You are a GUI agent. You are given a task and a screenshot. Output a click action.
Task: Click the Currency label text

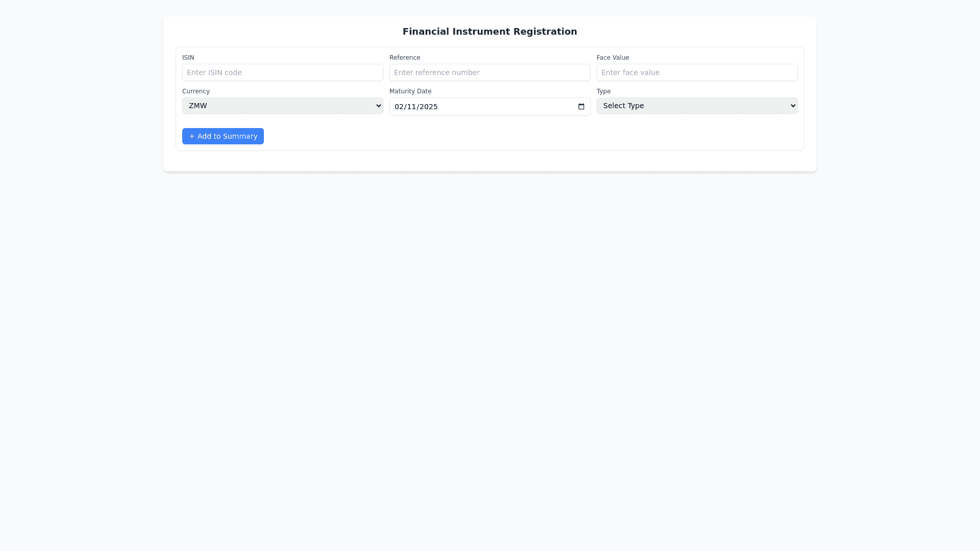tap(195, 91)
